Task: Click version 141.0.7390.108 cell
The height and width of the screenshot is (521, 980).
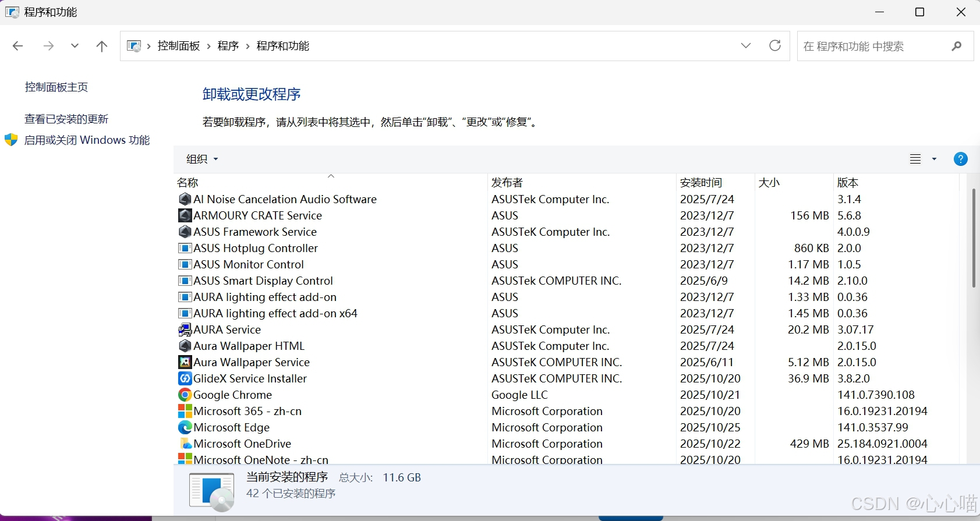Action: pos(876,395)
